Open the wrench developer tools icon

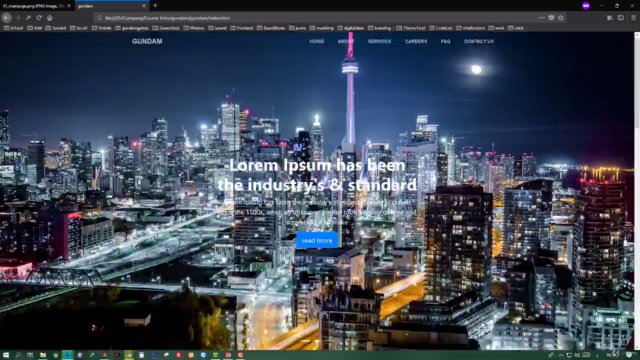pyautogui.click(x=28, y=18)
